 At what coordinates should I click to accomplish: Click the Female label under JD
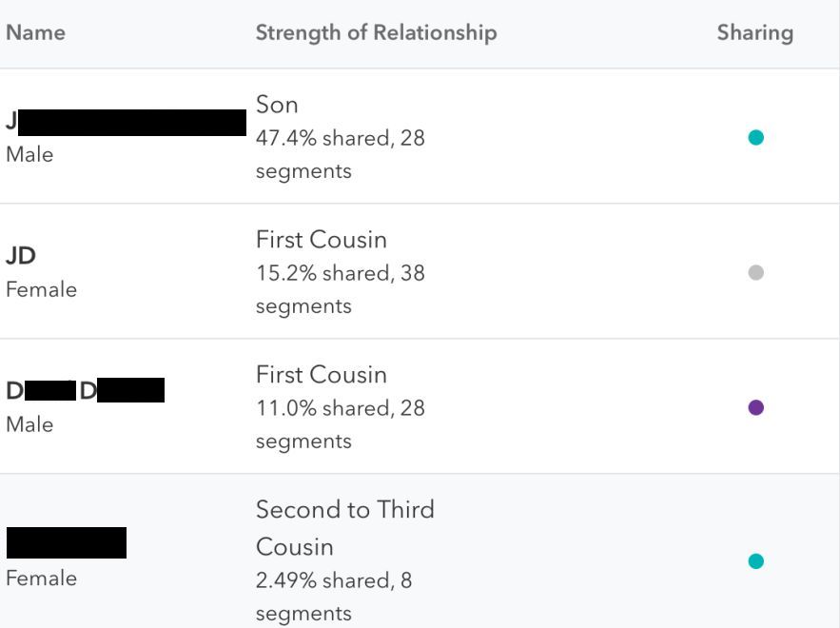coord(41,290)
